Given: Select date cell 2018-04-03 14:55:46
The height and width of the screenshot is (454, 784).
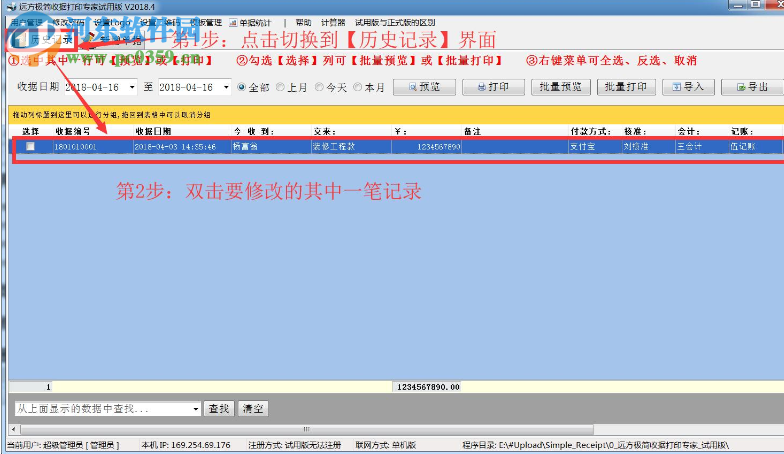Looking at the screenshot, I should point(182,146).
